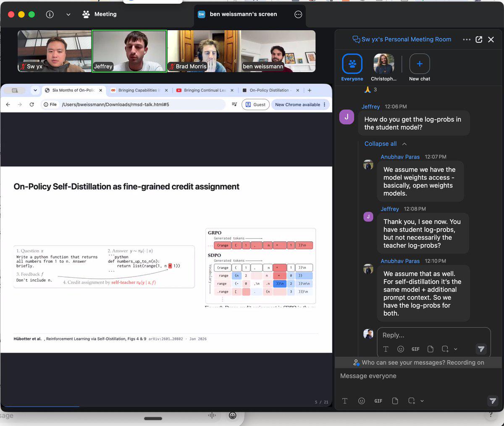Select Brad Morris video thumbnail

[204, 51]
